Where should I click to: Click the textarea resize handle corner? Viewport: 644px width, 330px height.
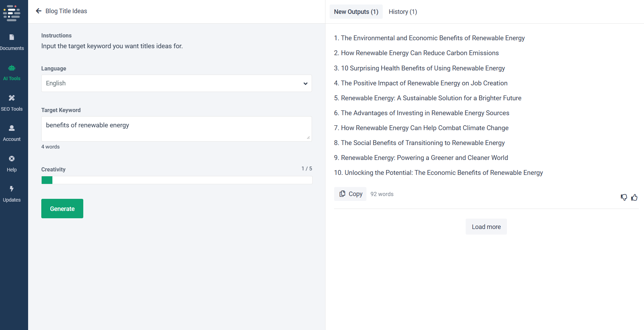pyautogui.click(x=308, y=138)
